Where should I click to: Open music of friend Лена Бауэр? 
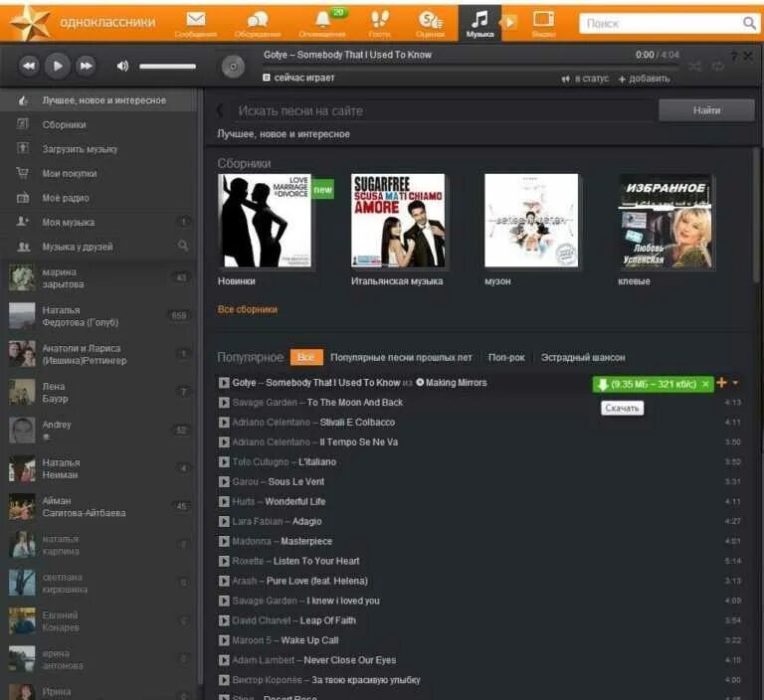click(x=98, y=392)
